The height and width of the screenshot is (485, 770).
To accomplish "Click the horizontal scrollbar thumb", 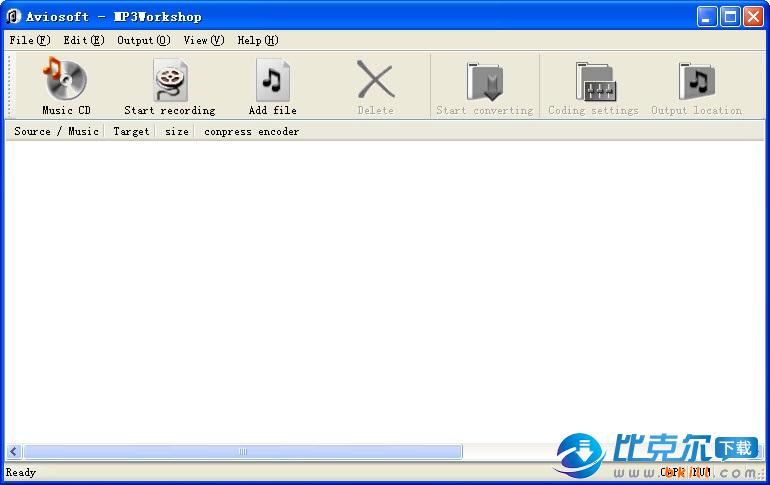I will [x=242, y=452].
